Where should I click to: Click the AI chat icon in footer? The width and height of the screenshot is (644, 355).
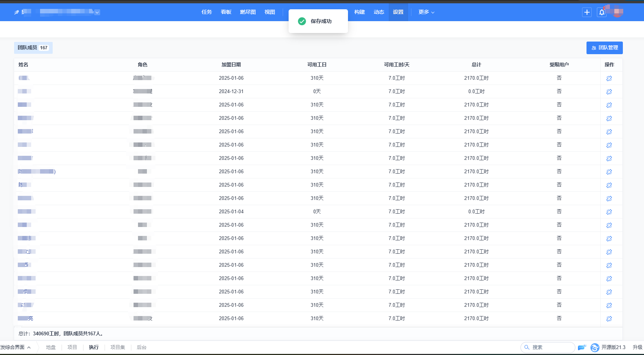[582, 347]
